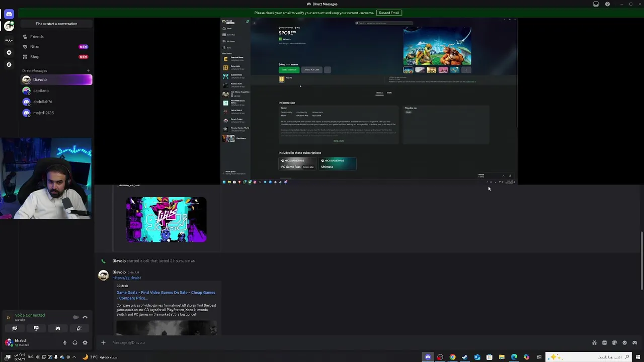Send a gift via the gift icon
This screenshot has width=644, height=362.
[594, 343]
